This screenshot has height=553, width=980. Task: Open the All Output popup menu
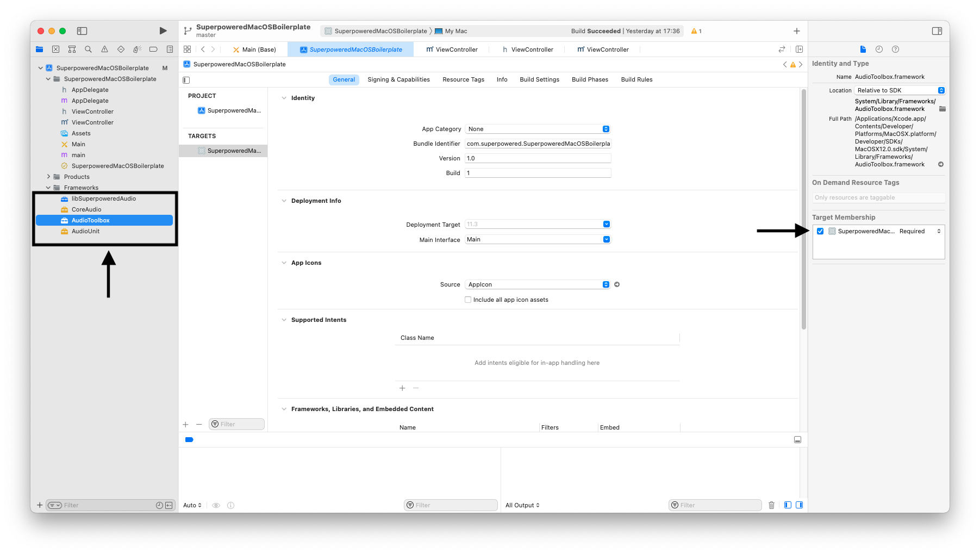pyautogui.click(x=522, y=505)
